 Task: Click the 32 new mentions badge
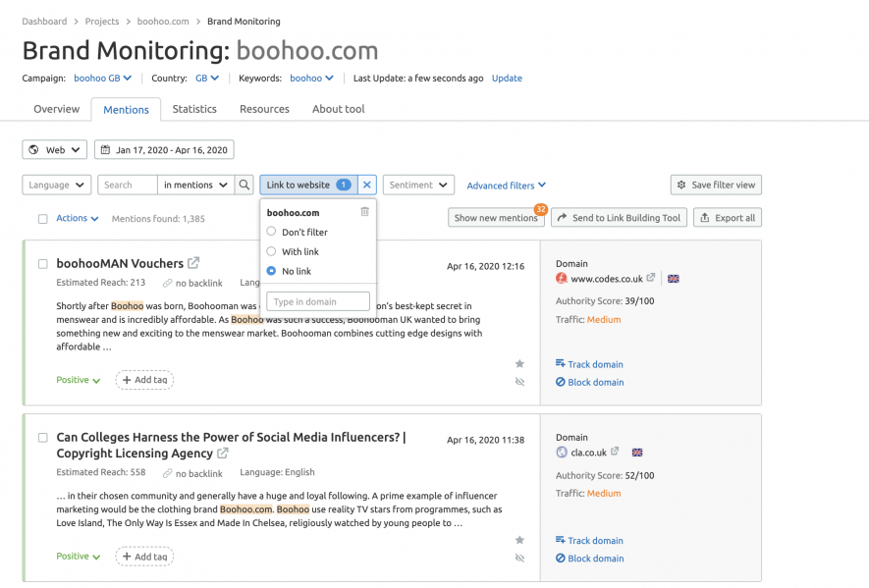pos(541,209)
